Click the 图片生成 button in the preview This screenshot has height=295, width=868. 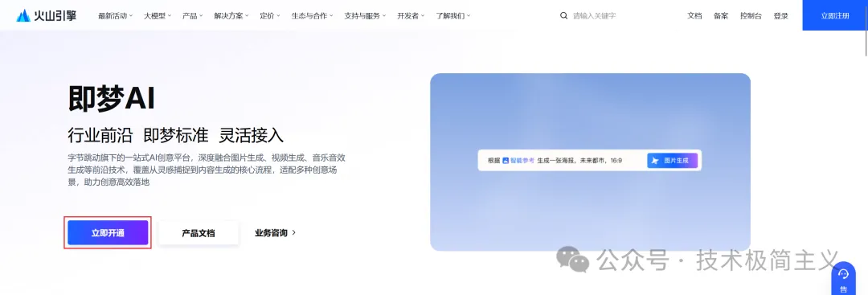[672, 161]
